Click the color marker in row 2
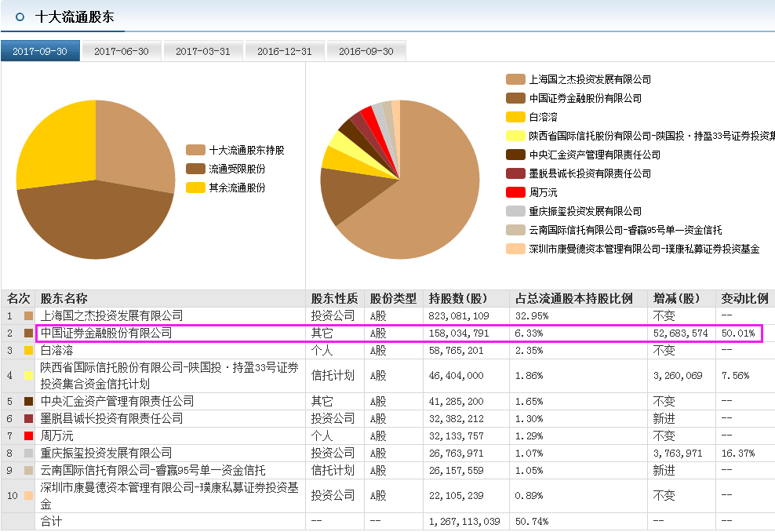Image resolution: width=775 pixels, height=532 pixels. click(x=29, y=333)
